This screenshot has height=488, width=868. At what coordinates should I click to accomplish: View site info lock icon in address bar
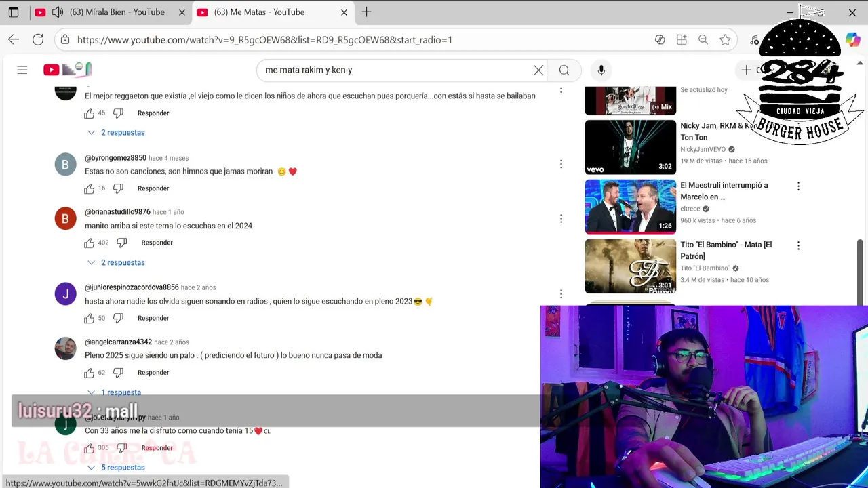click(65, 40)
